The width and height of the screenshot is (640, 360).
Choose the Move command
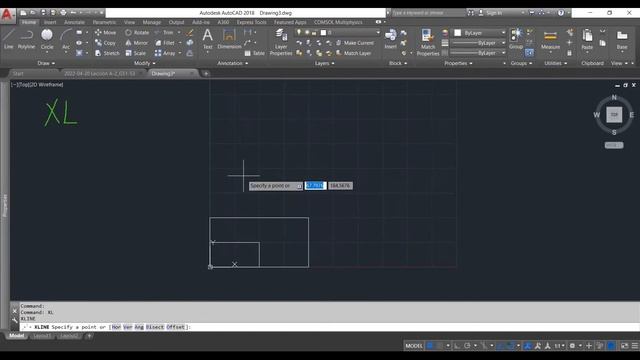tap(105, 32)
